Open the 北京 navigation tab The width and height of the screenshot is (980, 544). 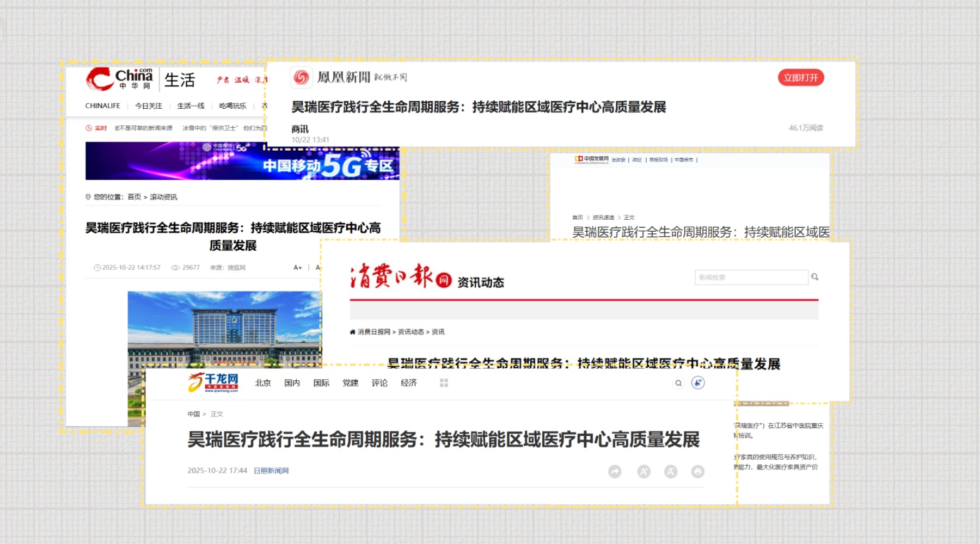pyautogui.click(x=263, y=383)
